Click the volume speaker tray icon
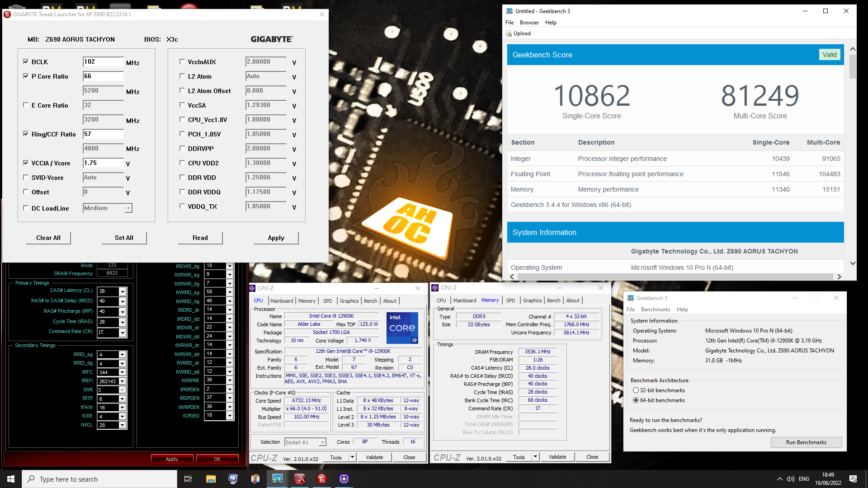Screen dimensions: 868x488 pyautogui.click(x=791, y=479)
